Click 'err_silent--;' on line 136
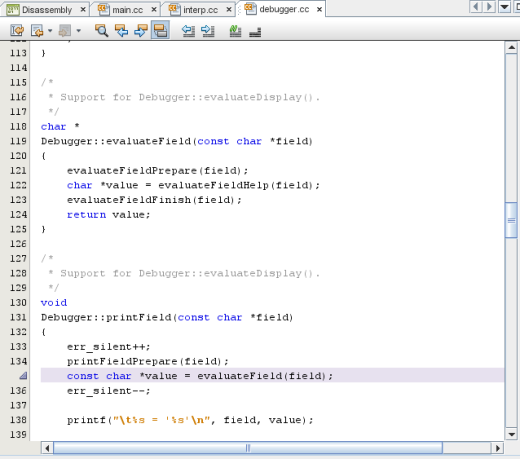520x459 pixels. coord(109,391)
